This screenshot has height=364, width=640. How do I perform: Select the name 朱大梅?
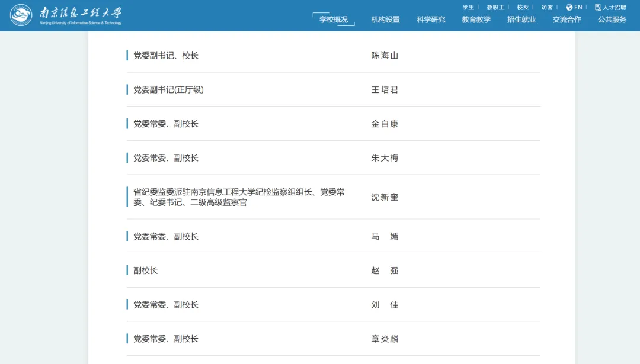click(385, 158)
